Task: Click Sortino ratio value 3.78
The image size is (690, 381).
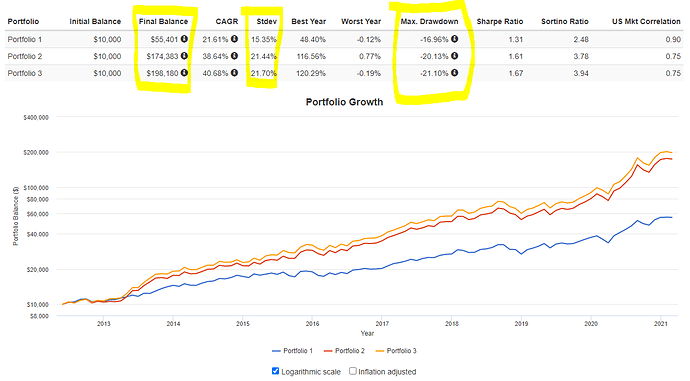Action: click(x=581, y=56)
